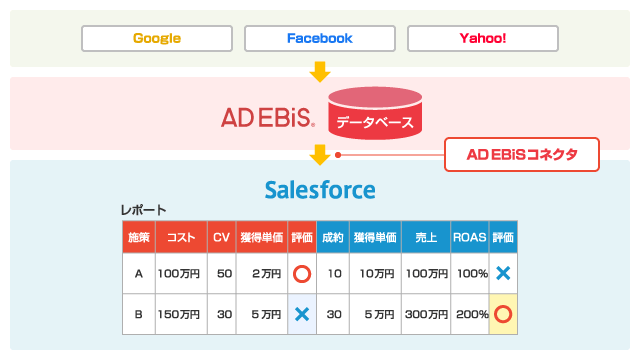Screen dimensions: 640x360
Task: Click the 売上 column header
Action: point(426,237)
